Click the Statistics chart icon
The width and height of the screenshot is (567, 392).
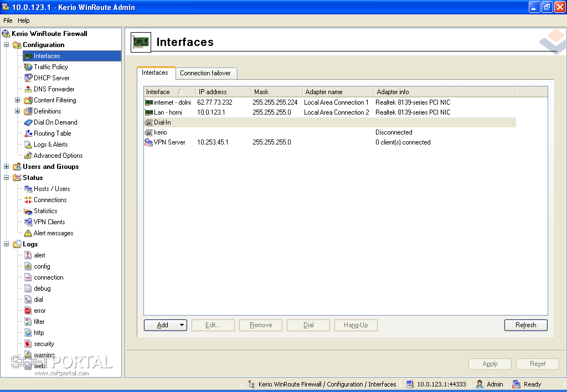coord(28,211)
